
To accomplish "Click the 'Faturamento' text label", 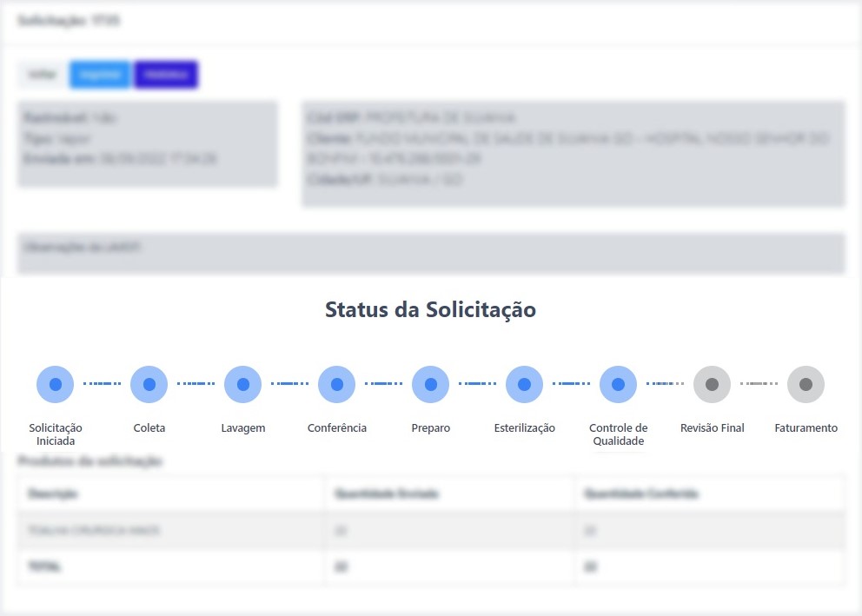I will [806, 428].
